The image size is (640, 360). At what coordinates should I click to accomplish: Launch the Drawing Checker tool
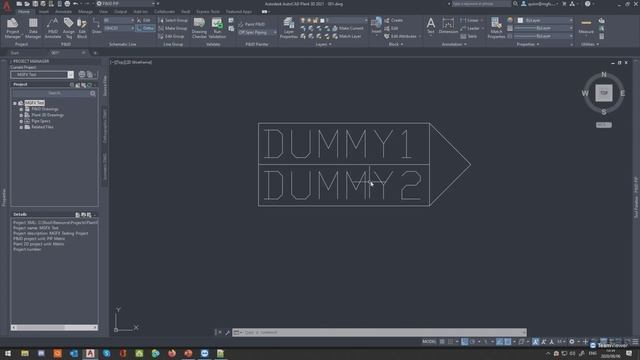[x=199, y=28]
